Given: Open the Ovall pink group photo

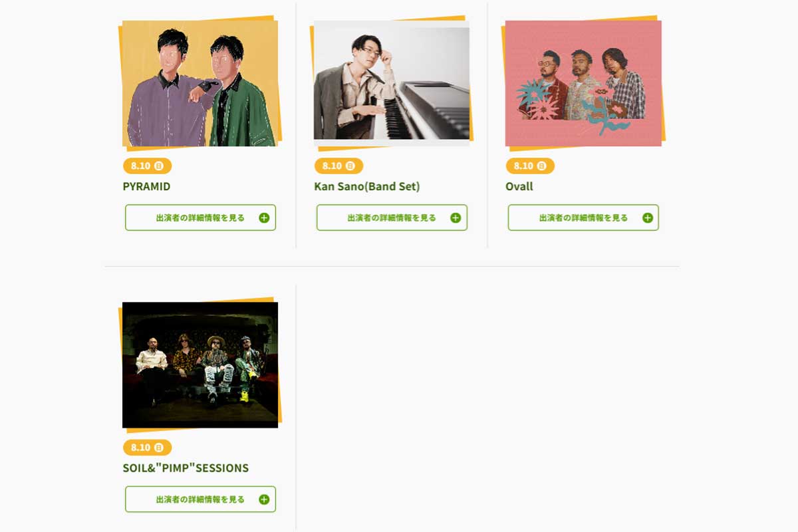Looking at the screenshot, I should (x=583, y=83).
